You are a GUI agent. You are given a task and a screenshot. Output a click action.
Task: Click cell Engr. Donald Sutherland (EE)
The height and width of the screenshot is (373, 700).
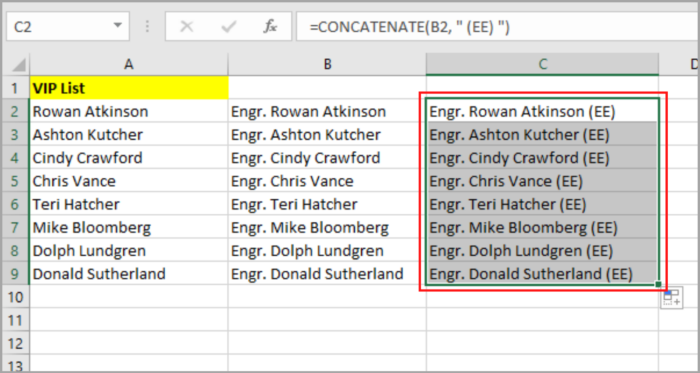coord(542,274)
